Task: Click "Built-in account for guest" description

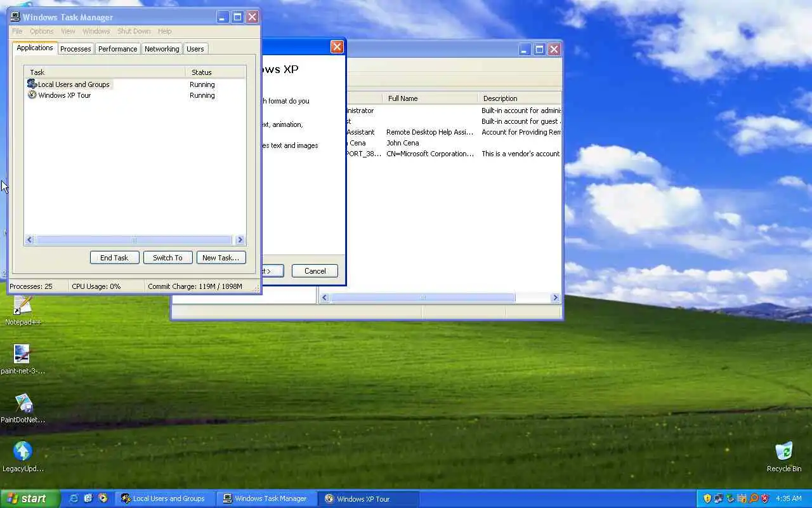Action: (x=521, y=121)
